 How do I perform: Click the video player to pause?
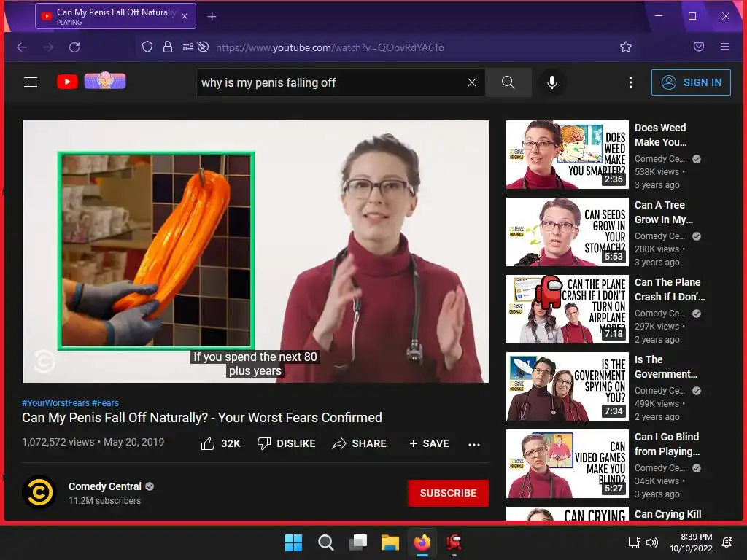pyautogui.click(x=256, y=252)
